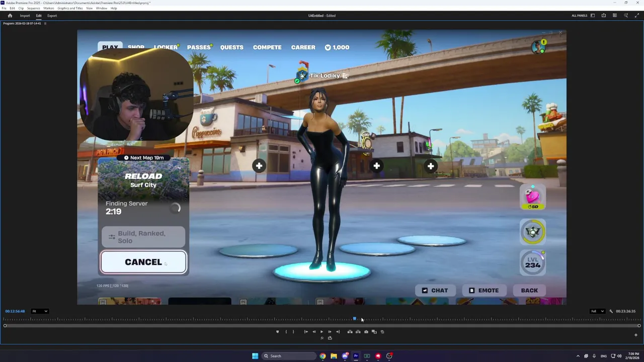Open the Windows Start menu
This screenshot has height=362, width=644.
pyautogui.click(x=255, y=356)
